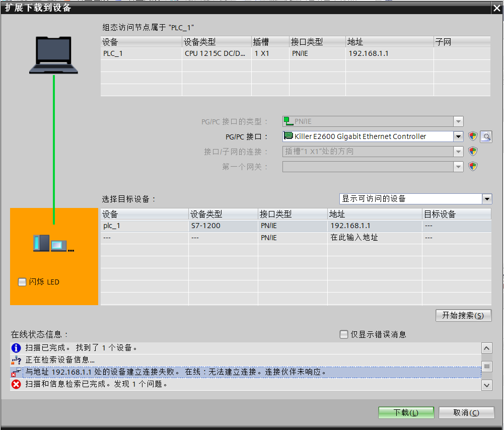Screen dimensions: 504x430
Task: Click the red error icon in status list
Action: pos(16,384)
